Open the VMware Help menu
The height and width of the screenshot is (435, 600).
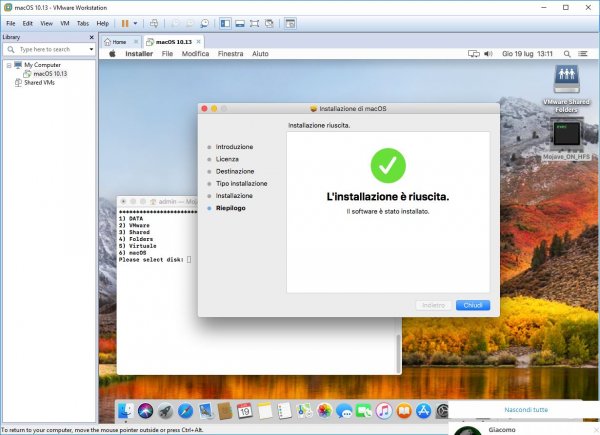pos(103,23)
